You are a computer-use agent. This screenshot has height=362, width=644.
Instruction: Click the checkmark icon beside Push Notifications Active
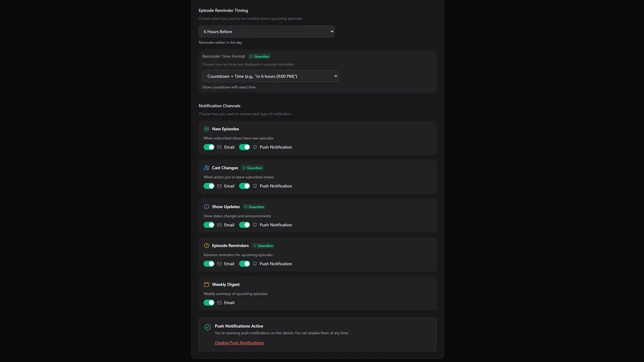[x=207, y=327]
